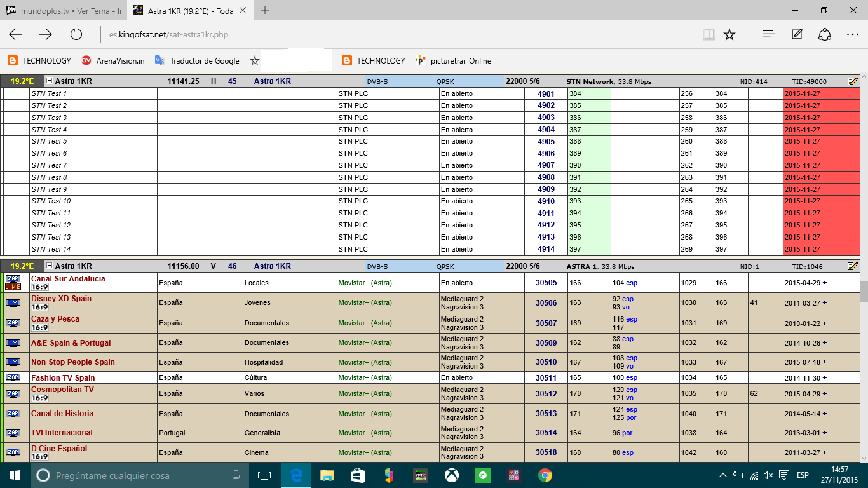Click transponder number 46 link
This screenshot has width=868, height=488.
[233, 266]
